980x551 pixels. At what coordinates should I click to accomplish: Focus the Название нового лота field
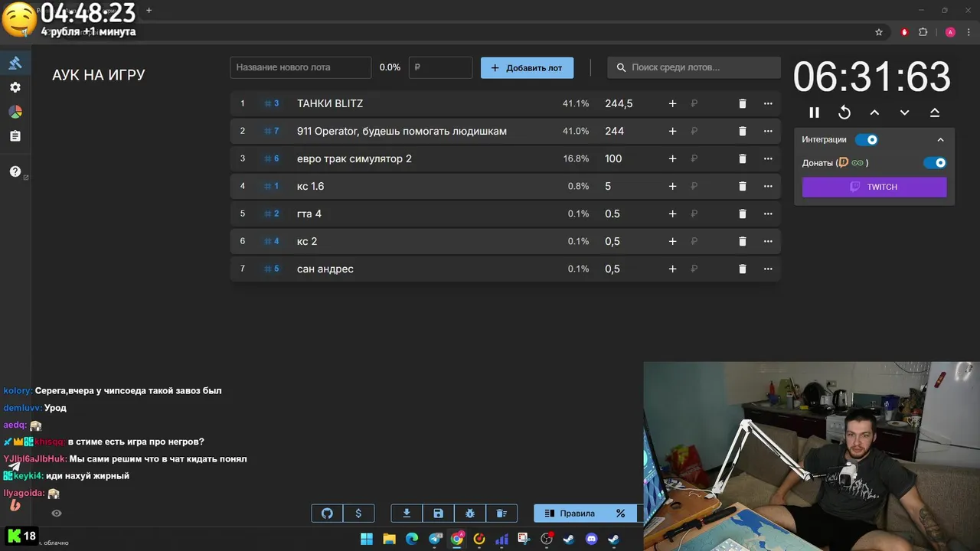tap(300, 67)
